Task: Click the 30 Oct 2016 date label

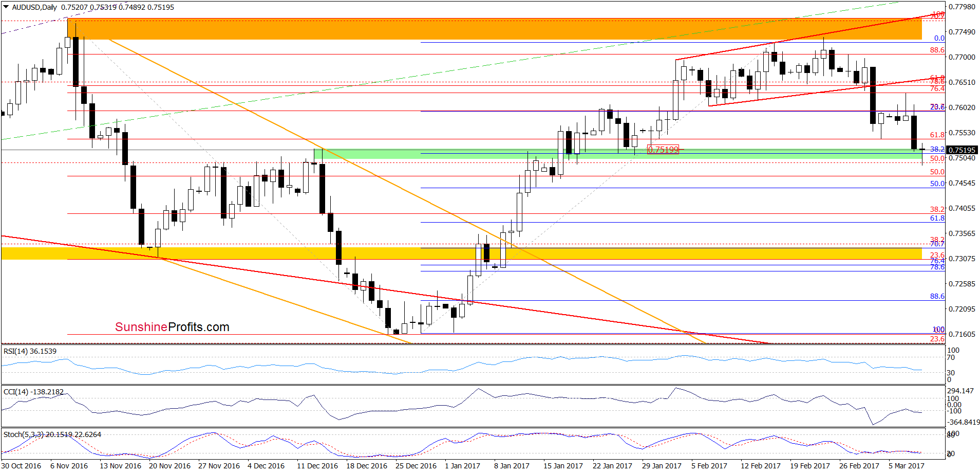Action: point(22,466)
